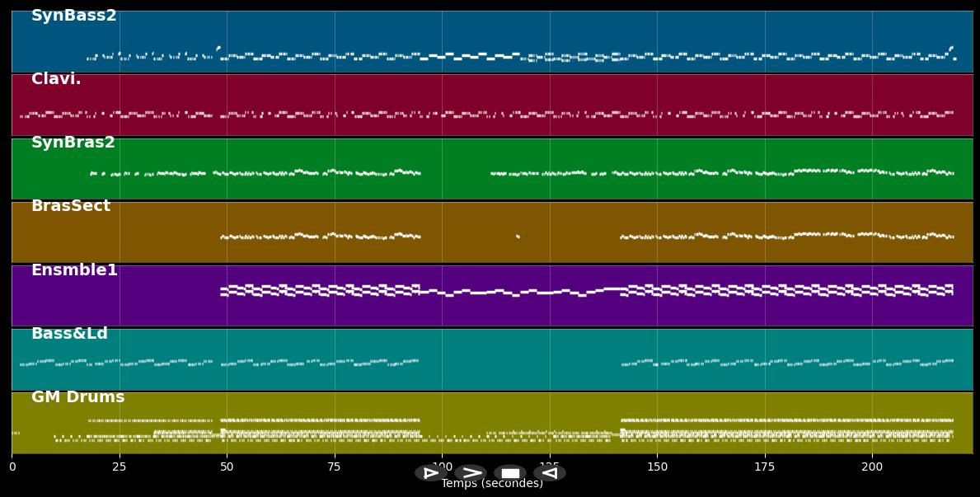
Task: Select the Clavi. track label
Action: click(x=55, y=78)
